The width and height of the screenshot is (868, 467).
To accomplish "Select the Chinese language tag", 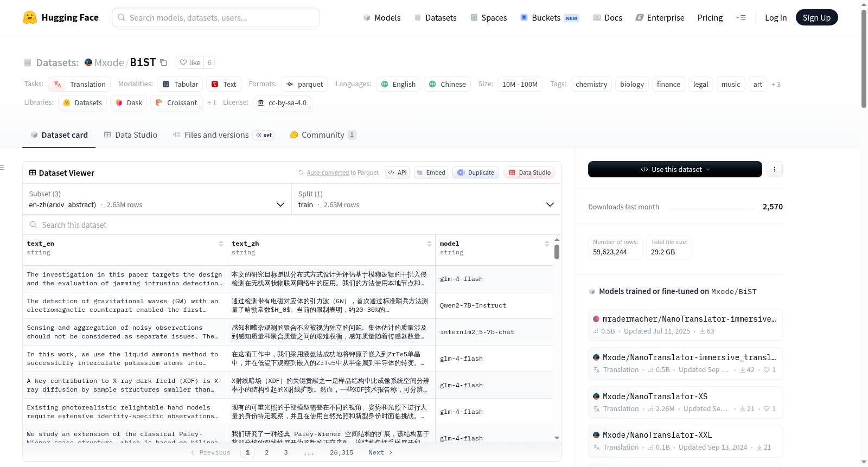I will [x=448, y=84].
